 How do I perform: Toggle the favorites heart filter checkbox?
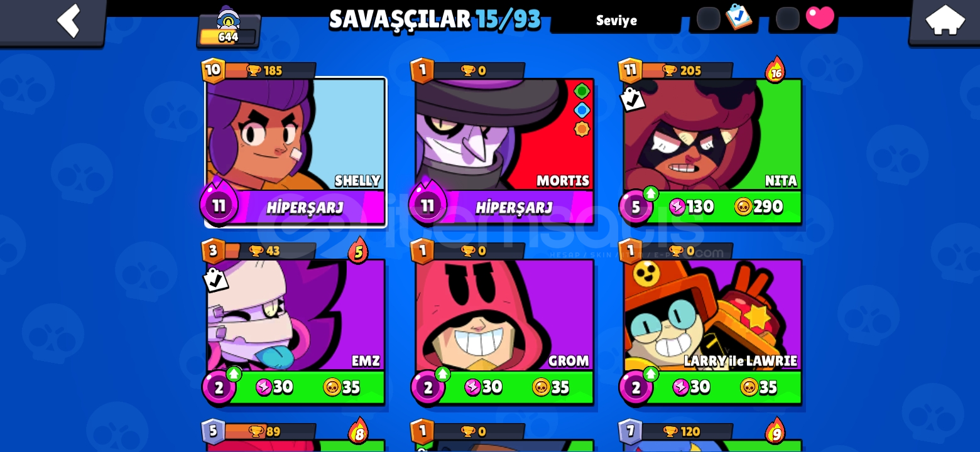787,19
